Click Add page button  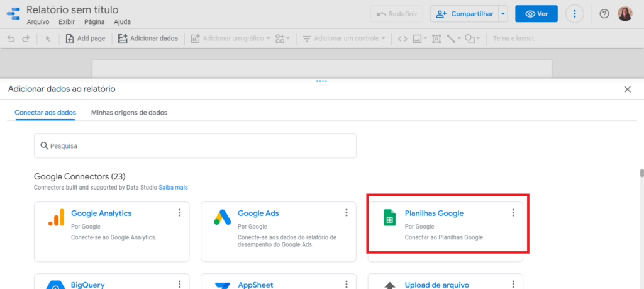click(x=86, y=38)
